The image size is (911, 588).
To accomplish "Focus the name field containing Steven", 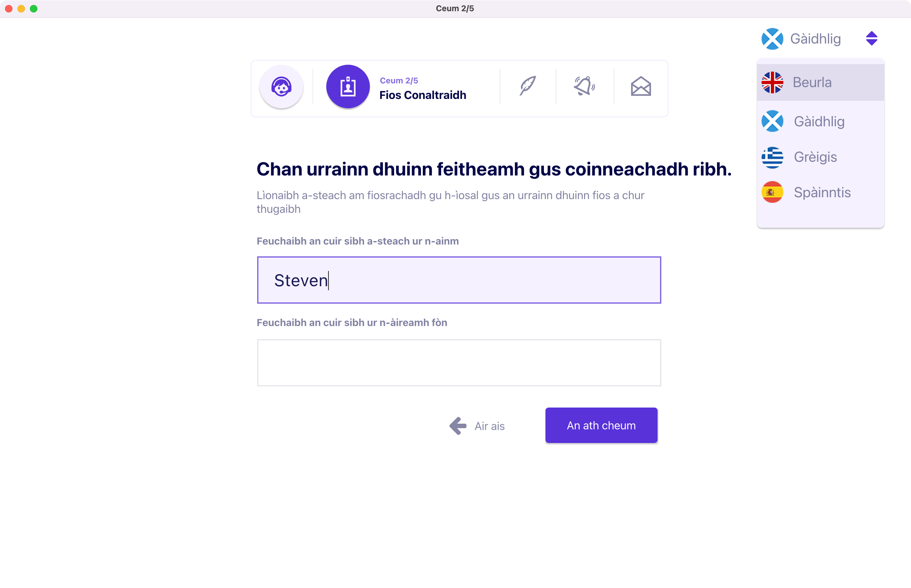I will pyautogui.click(x=459, y=280).
